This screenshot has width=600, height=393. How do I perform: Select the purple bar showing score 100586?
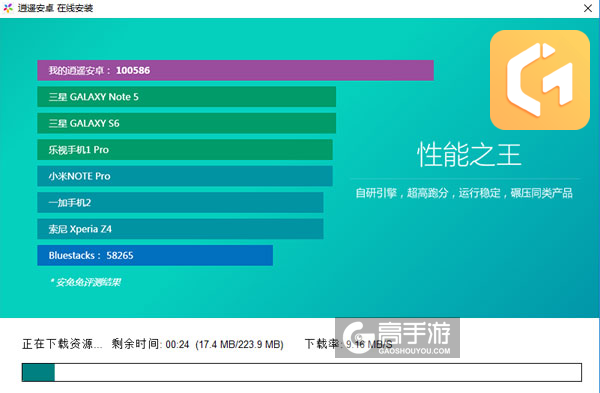[x=235, y=70]
